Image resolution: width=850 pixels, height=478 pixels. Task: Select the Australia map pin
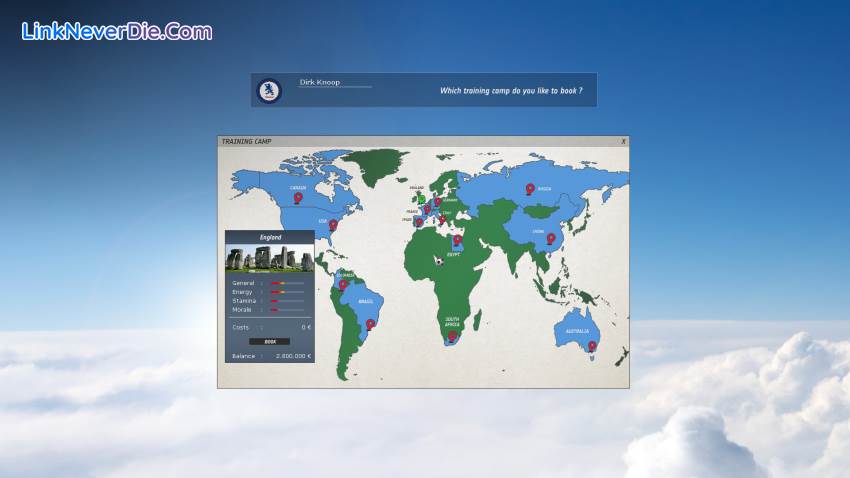tap(592, 346)
